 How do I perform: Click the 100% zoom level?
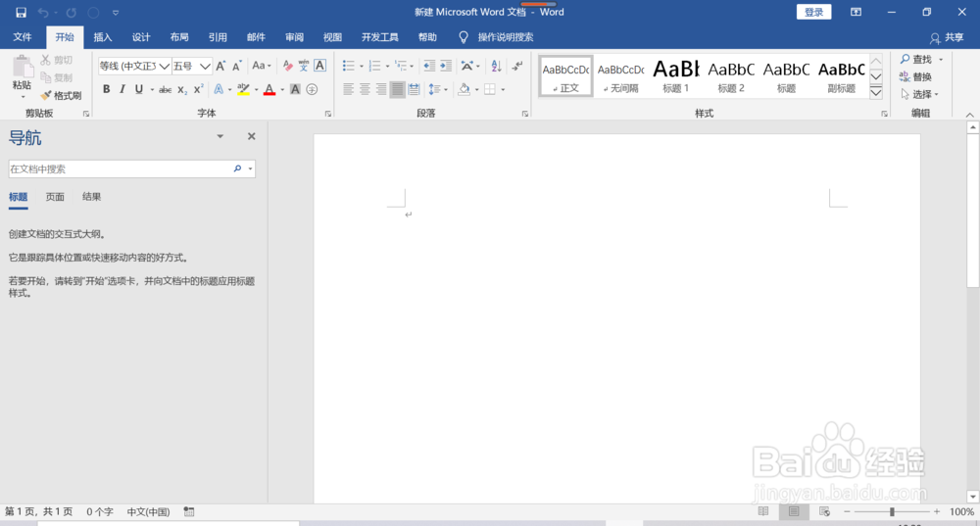tap(961, 511)
